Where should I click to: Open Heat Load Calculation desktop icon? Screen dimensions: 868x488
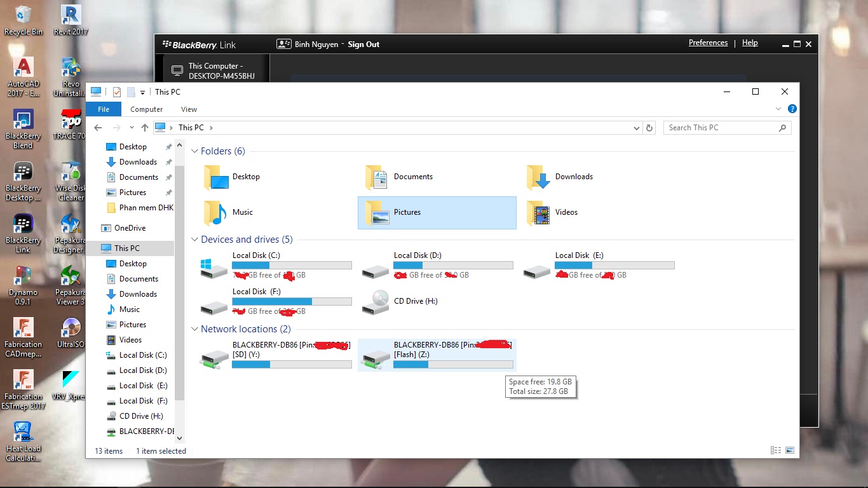(x=24, y=442)
